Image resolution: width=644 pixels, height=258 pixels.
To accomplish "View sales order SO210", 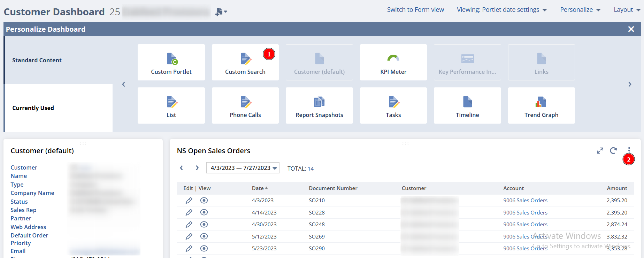I will tap(204, 200).
